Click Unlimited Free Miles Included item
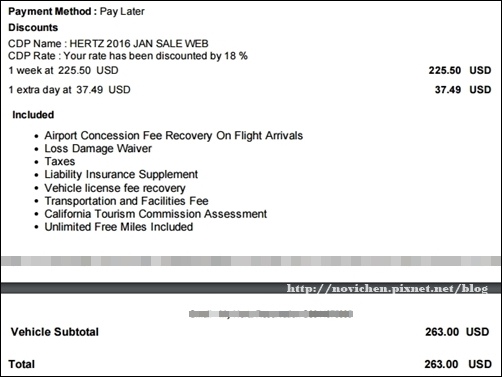 [119, 227]
